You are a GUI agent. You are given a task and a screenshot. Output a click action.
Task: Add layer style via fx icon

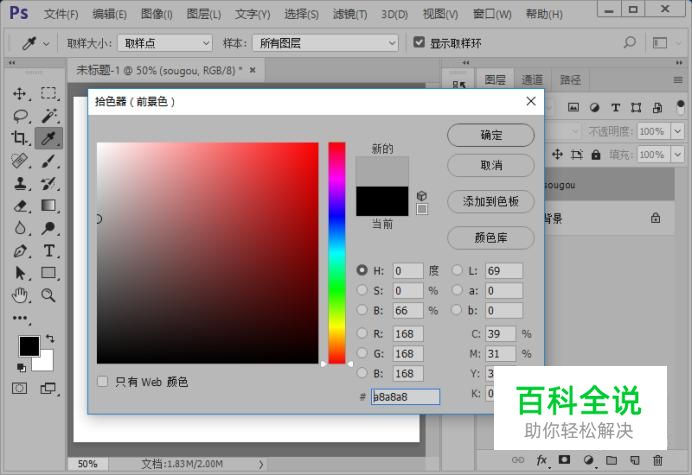click(x=542, y=460)
